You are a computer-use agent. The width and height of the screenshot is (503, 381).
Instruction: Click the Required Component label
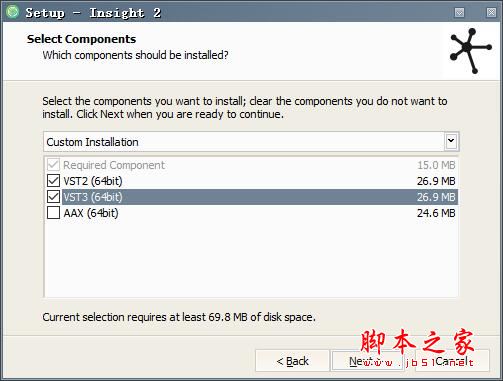click(x=114, y=165)
